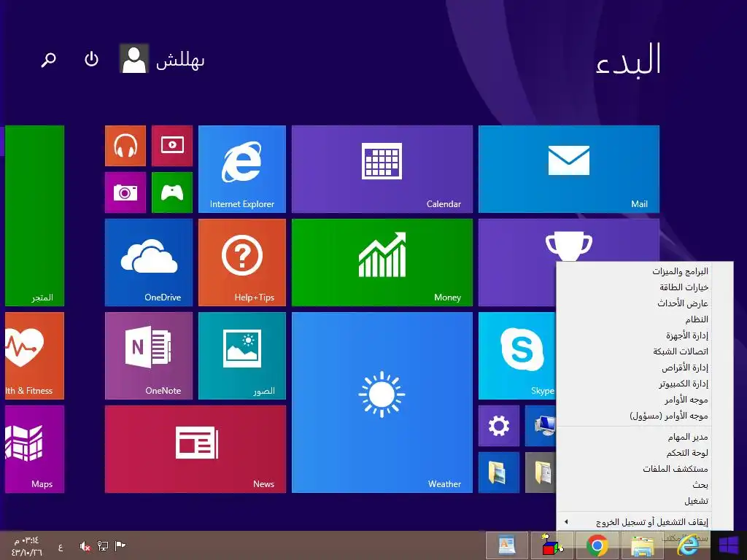Open the Video tile
747x560 pixels.
pyautogui.click(x=172, y=146)
